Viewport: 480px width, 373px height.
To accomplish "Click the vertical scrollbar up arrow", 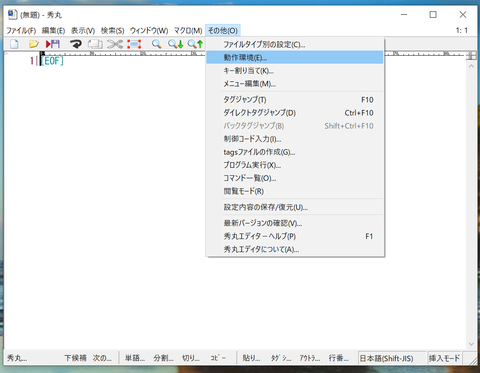I will (471, 66).
